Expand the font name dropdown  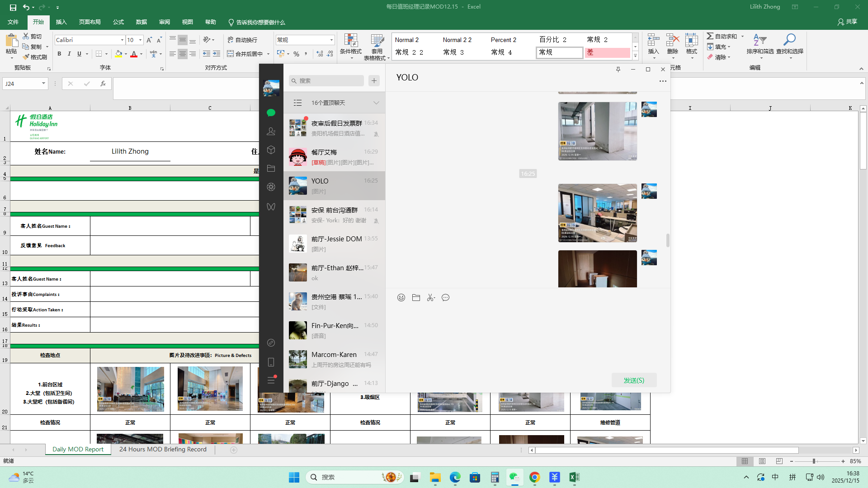click(122, 40)
